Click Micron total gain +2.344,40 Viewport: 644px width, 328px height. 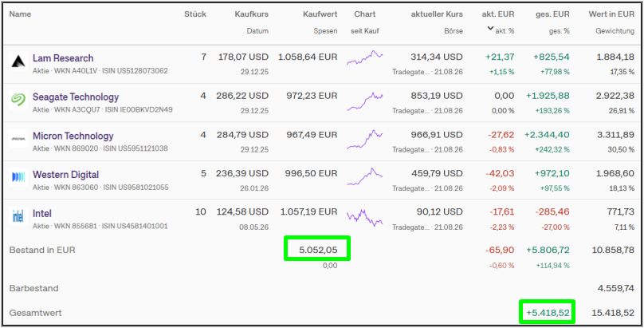point(547,134)
